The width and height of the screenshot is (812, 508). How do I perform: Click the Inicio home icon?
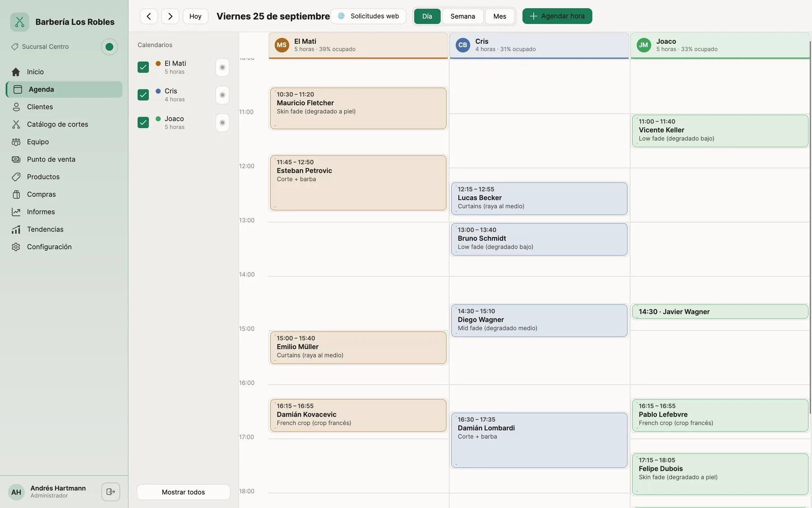[16, 72]
